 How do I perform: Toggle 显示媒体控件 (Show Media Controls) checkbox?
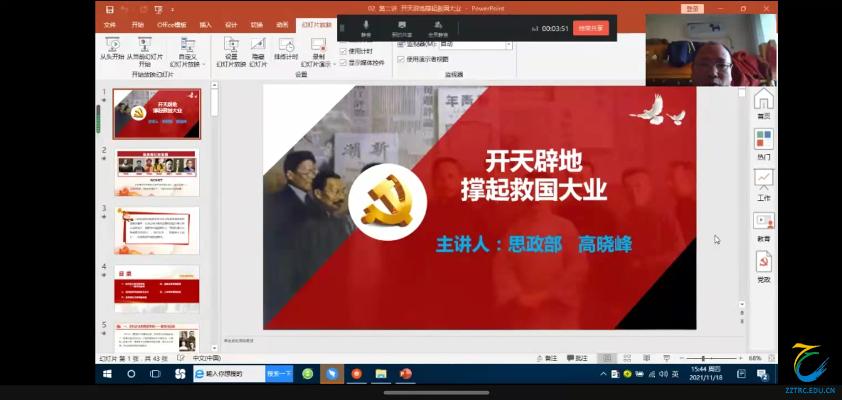(344, 62)
